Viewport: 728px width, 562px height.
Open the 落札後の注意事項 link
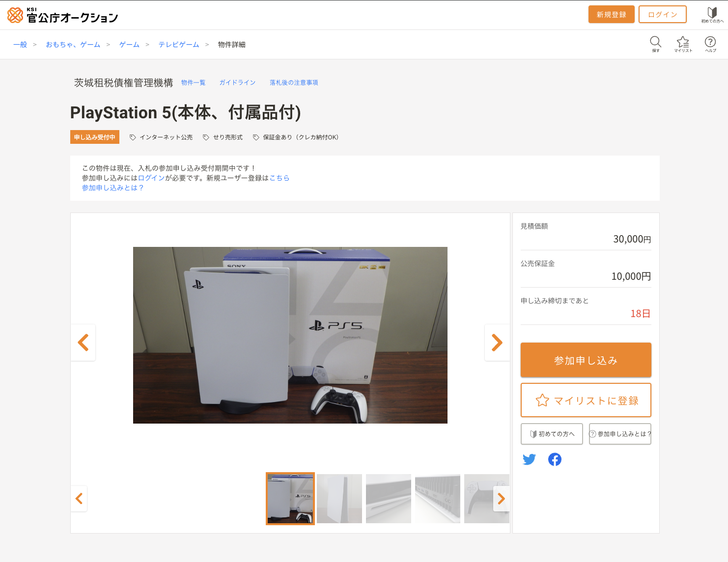click(294, 82)
